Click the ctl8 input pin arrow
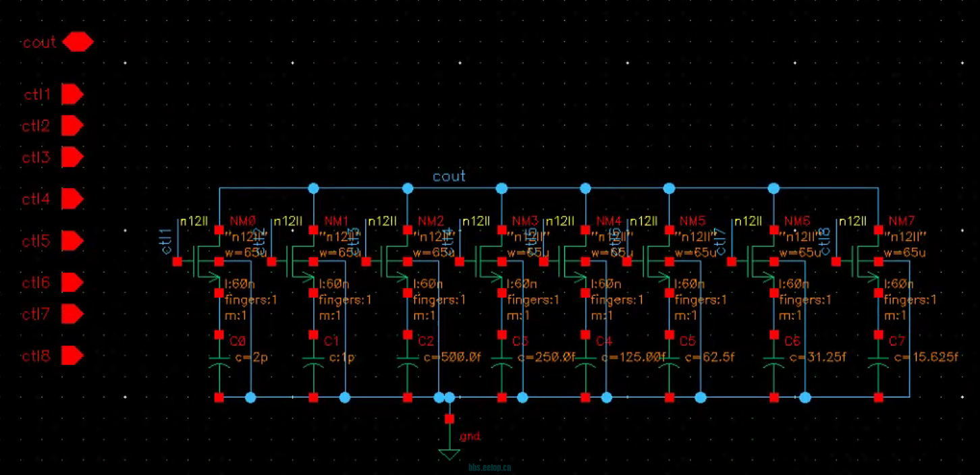Viewport: 980px width, 475px height. [x=72, y=356]
